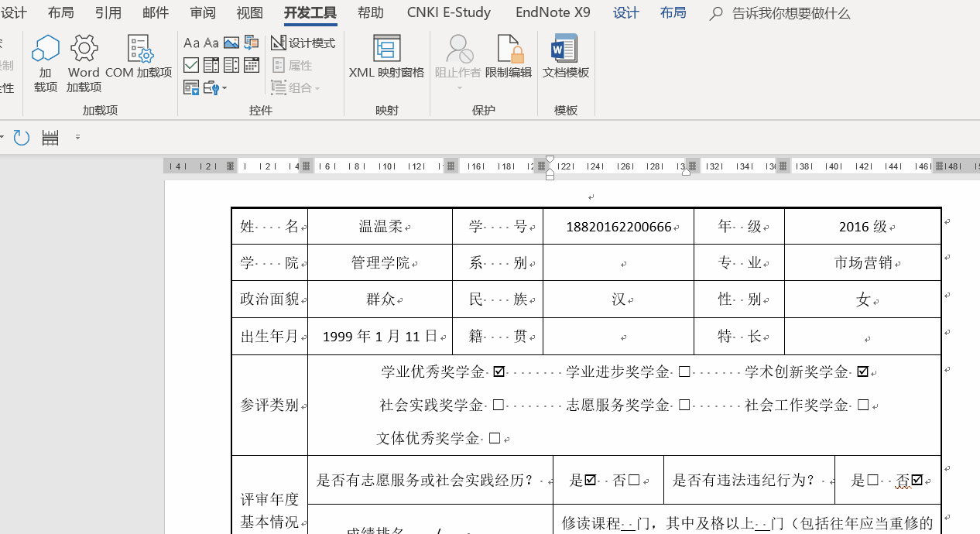Switch to the 视图 ribbon tab
Image resolution: width=980 pixels, height=534 pixels.
[250, 13]
